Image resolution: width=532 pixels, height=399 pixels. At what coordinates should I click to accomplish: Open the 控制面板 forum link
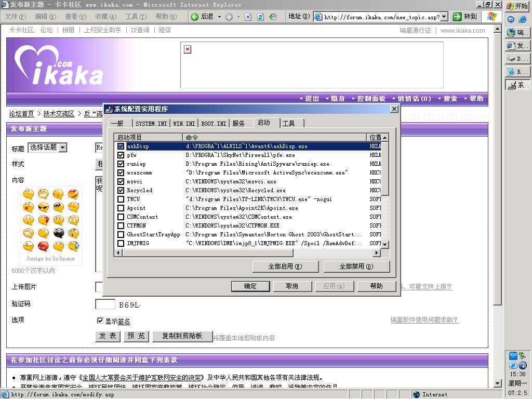tap(371, 99)
